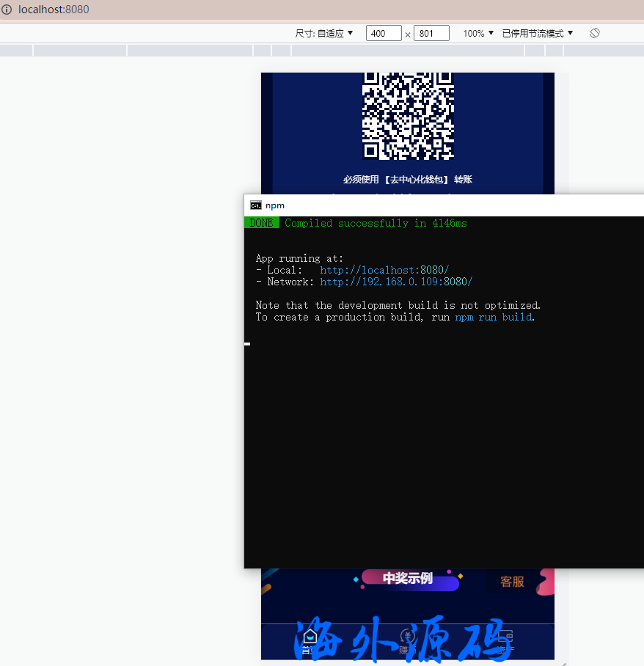Click the http://localhost:8080/ link in console
Screen dimensions: 644x666
click(384, 270)
